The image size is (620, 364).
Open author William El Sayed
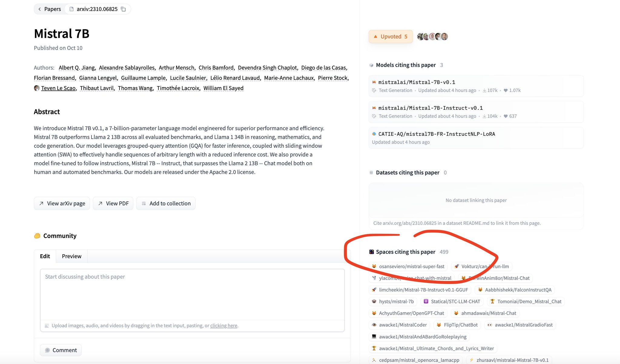223,88
